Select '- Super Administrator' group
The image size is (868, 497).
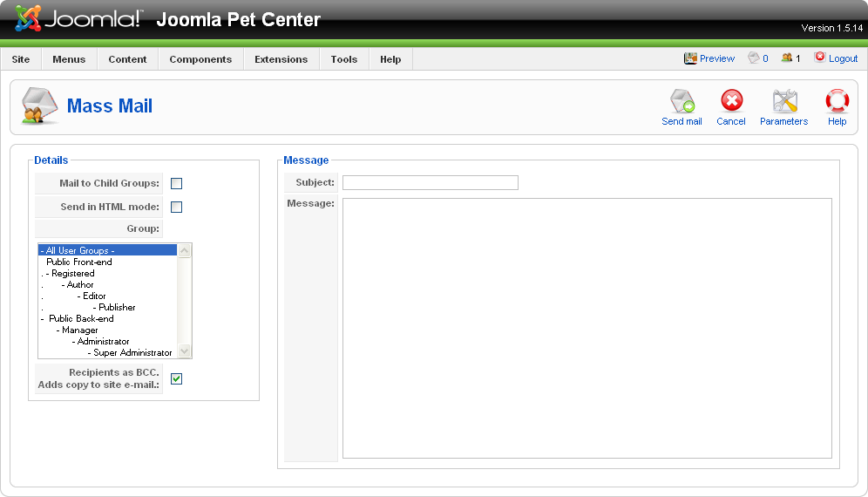[107, 352]
